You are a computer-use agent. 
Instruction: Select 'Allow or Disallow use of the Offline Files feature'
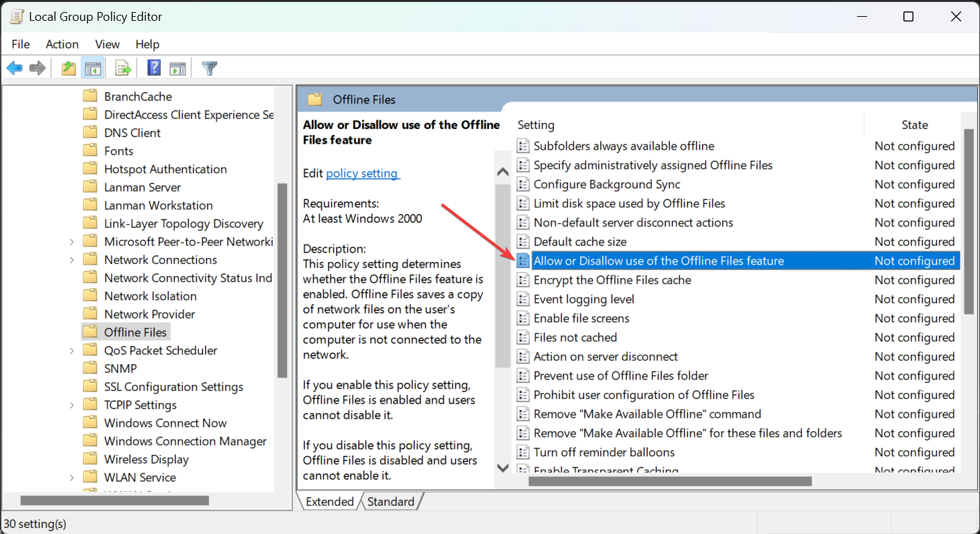pyautogui.click(x=659, y=261)
